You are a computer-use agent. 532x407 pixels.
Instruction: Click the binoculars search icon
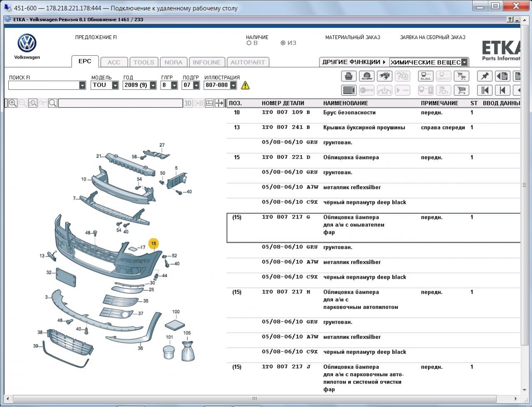click(x=384, y=76)
